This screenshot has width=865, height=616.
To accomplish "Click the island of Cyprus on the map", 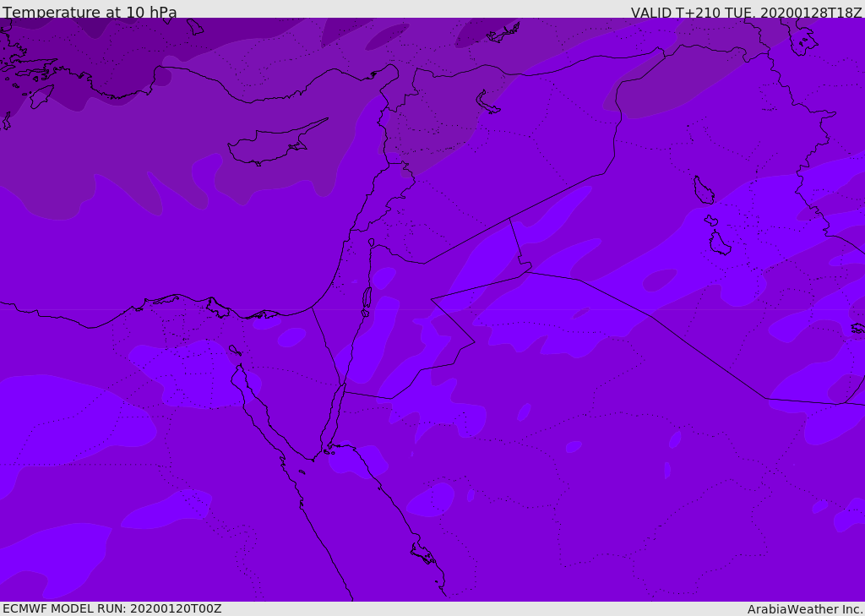I will (x=276, y=143).
